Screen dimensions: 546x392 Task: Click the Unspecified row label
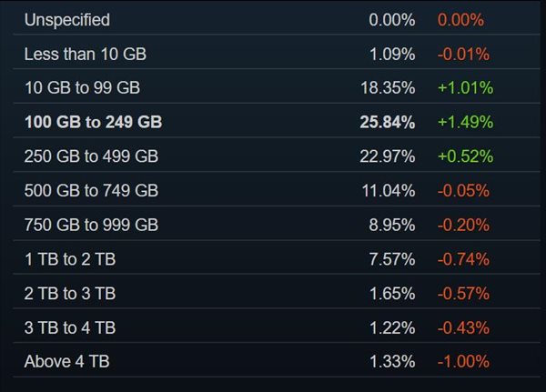[x=66, y=20]
